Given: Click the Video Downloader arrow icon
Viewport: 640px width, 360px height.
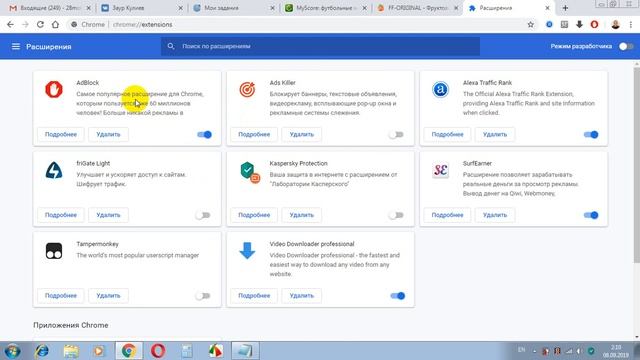Looking at the screenshot, I should click(x=247, y=251).
